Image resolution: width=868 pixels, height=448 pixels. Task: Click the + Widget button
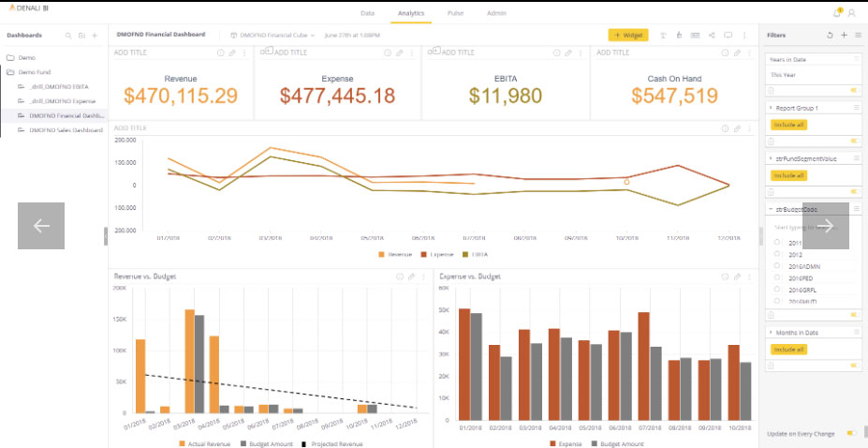click(x=627, y=36)
